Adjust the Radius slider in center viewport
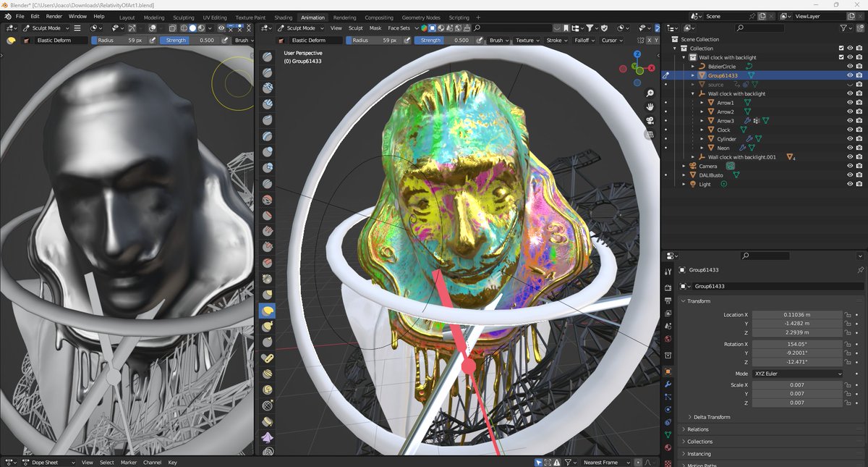The width and height of the screenshot is (868, 467). (x=374, y=41)
